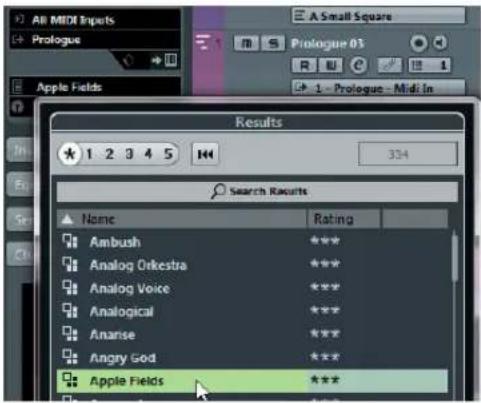Click the preset icon of Angry God row
Image resolution: width=481 pixels, height=403 pixels.
coord(70,357)
